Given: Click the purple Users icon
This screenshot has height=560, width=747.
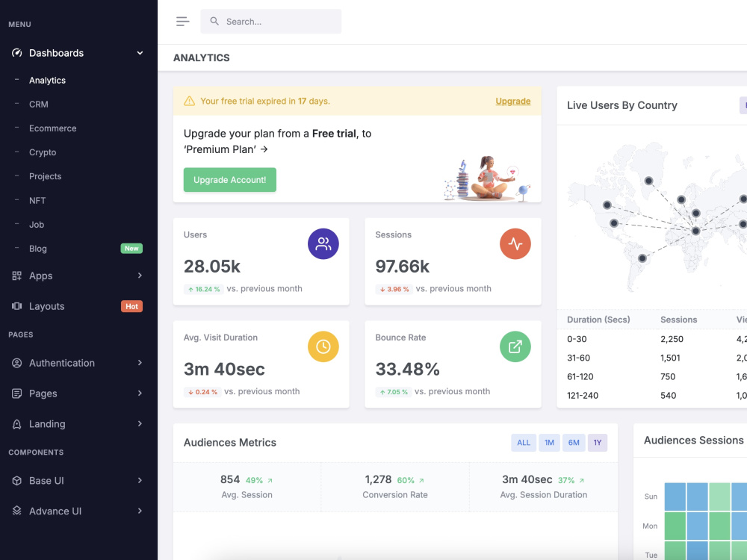Looking at the screenshot, I should click(x=323, y=244).
